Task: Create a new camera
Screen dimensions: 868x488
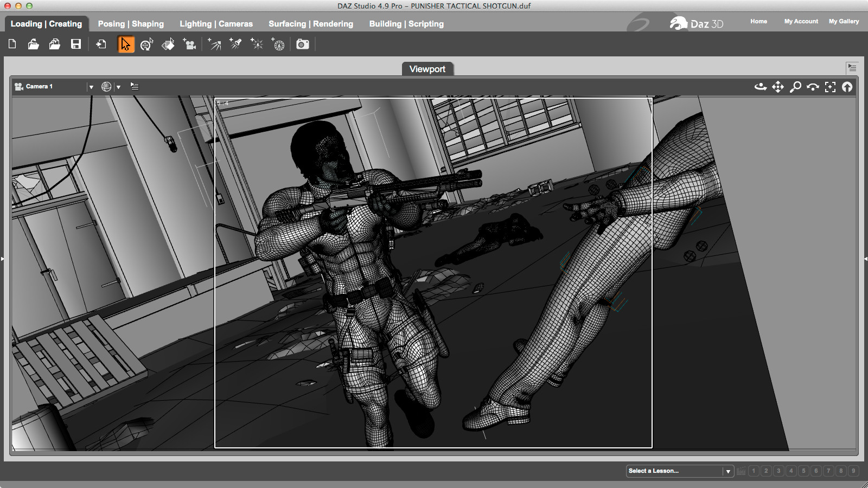Action: pyautogui.click(x=189, y=44)
